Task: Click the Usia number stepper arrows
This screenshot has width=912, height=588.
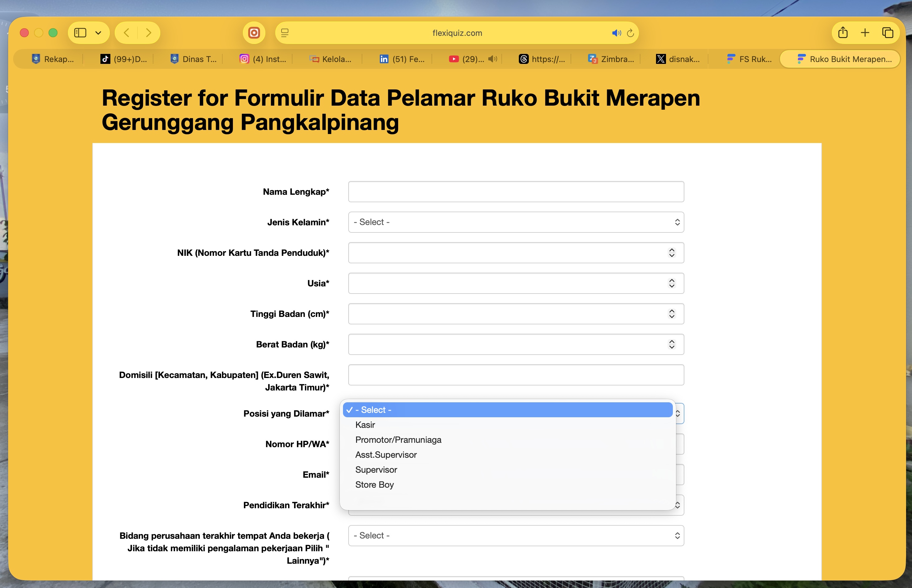Action: coord(672,283)
